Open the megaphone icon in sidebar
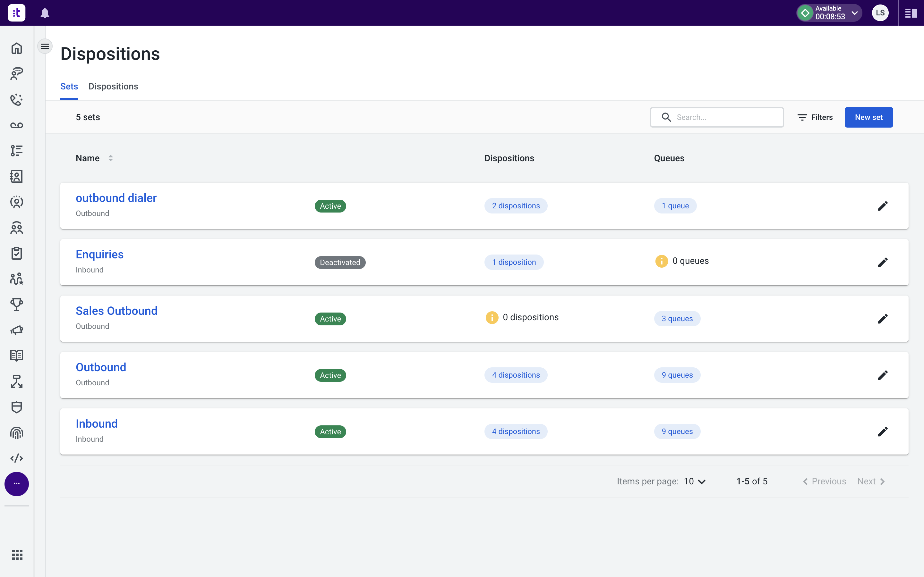 click(x=16, y=330)
